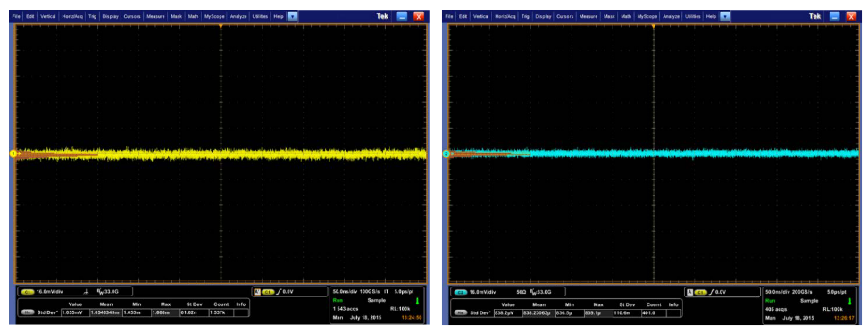Open the Analyze menu in the left scope window
Screen dimensions: 868x333
click(x=238, y=17)
